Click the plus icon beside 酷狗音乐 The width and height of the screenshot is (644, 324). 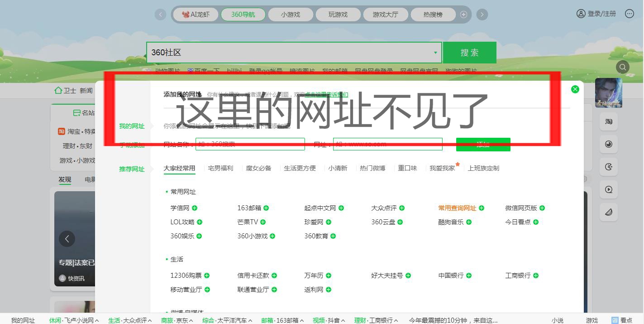pyautogui.click(x=469, y=222)
